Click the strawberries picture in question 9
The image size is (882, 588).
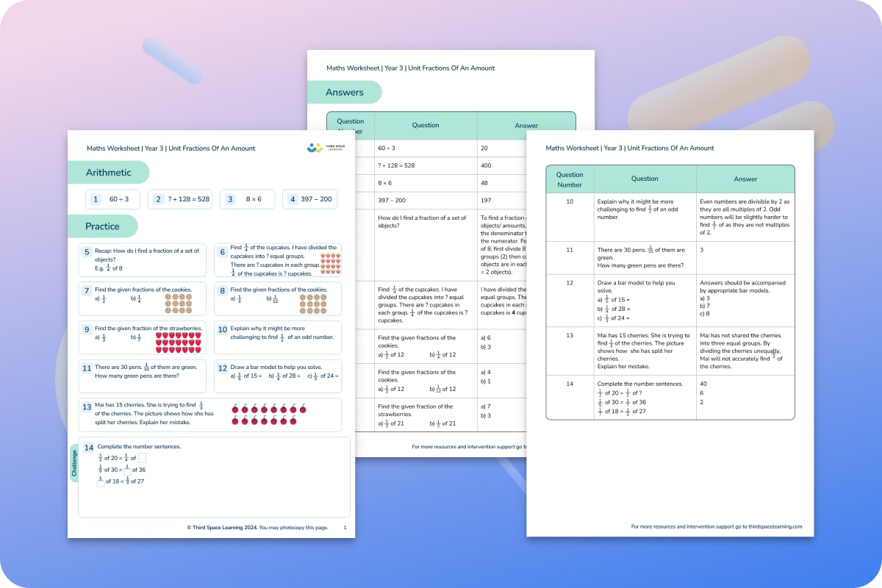(x=177, y=343)
